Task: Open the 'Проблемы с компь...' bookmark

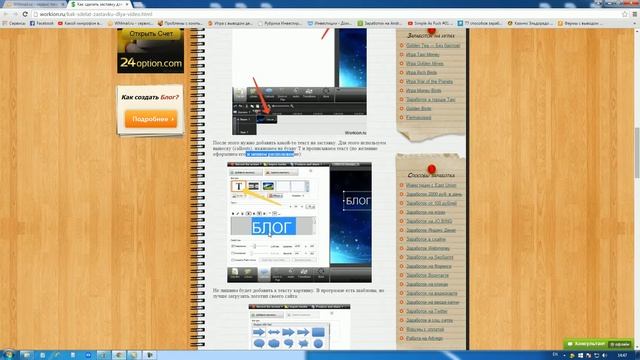Action: (180, 23)
